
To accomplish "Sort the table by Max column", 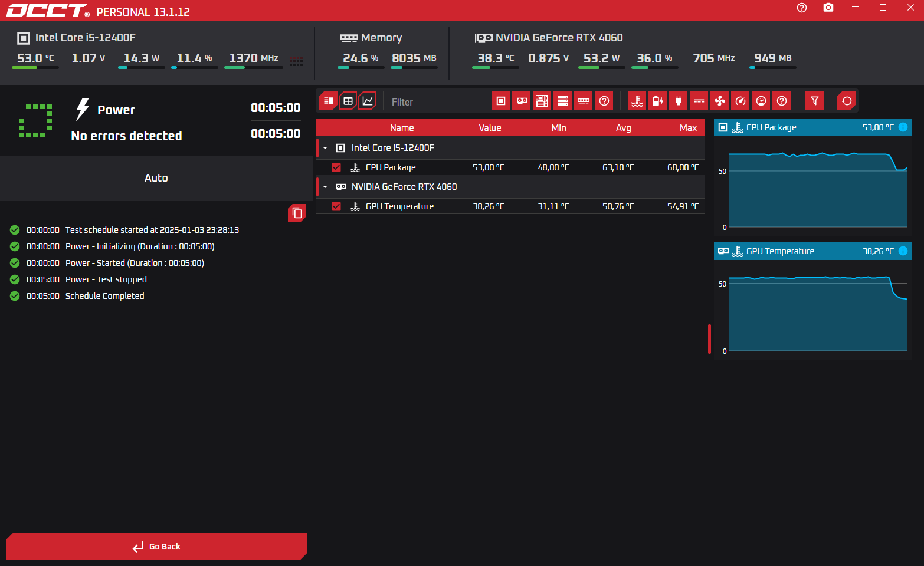I will pos(688,128).
